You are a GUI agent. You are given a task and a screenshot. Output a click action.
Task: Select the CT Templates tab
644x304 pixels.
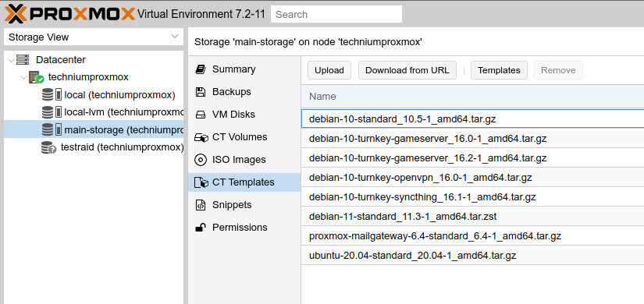coord(244,182)
